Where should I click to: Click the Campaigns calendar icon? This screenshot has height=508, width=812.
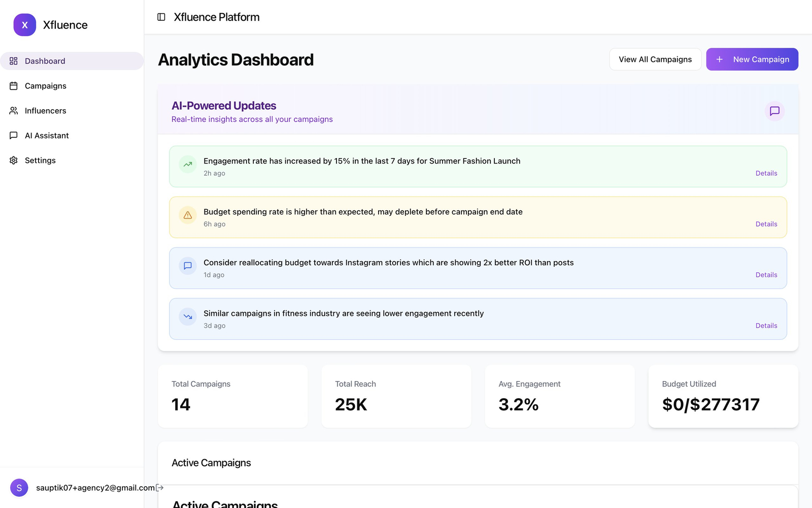(14, 86)
